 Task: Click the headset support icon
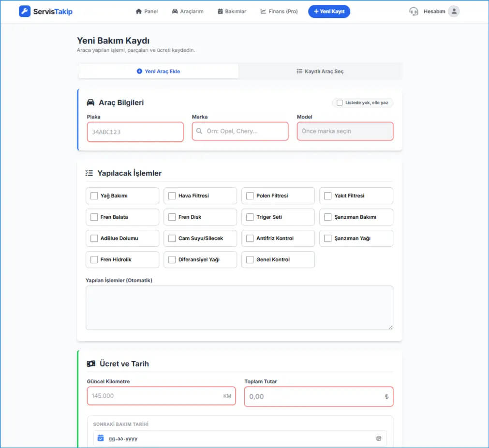tap(413, 11)
